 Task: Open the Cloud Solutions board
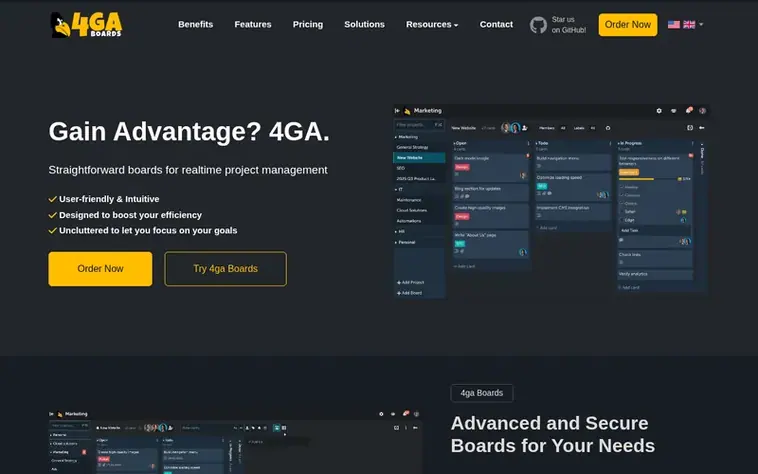click(x=411, y=210)
